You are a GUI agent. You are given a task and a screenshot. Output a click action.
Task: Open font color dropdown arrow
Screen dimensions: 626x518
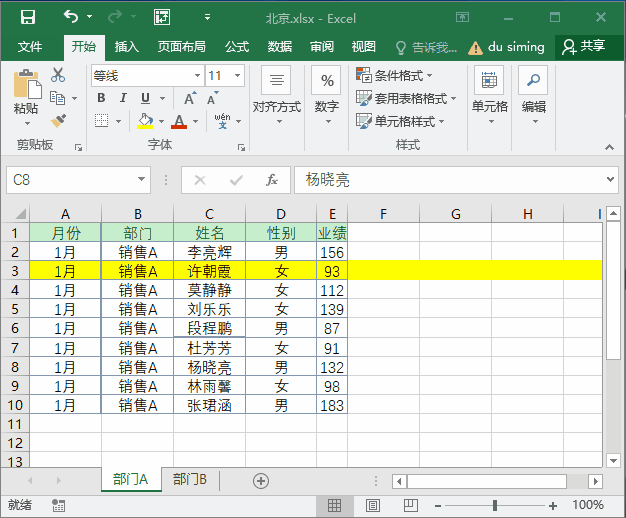coord(196,121)
